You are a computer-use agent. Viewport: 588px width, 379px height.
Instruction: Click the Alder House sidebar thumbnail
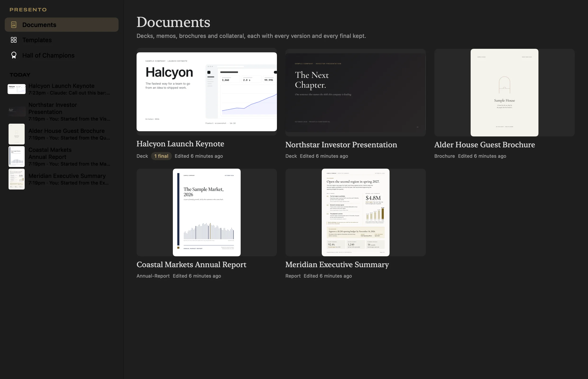coord(17,134)
